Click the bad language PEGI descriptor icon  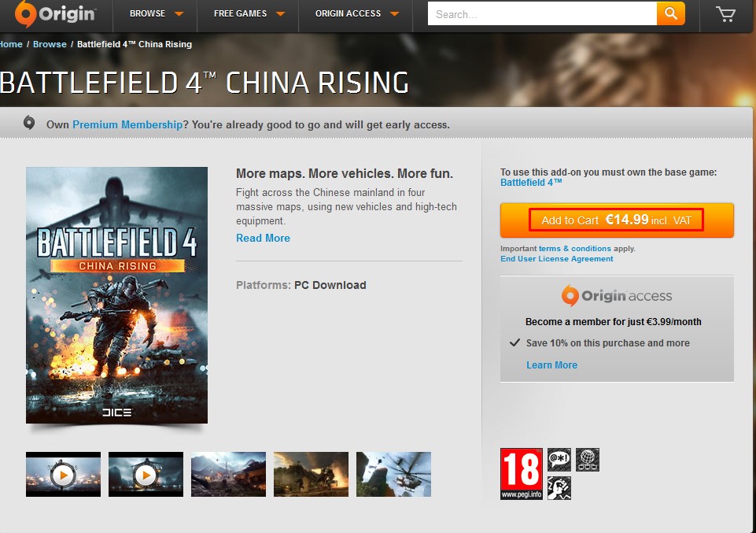click(x=559, y=459)
